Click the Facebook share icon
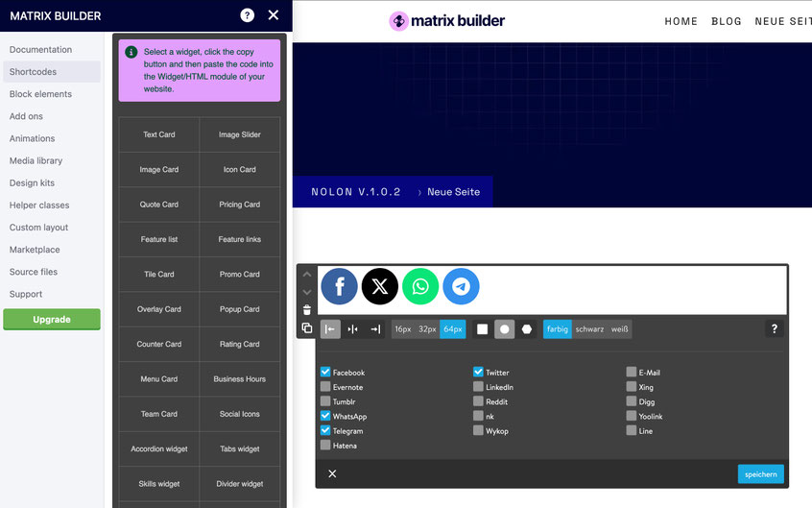This screenshot has width=812, height=508. click(339, 286)
